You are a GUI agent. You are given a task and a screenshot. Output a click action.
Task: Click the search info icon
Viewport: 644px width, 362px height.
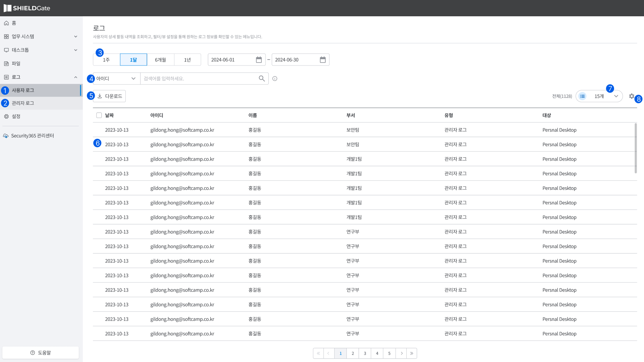click(x=275, y=78)
